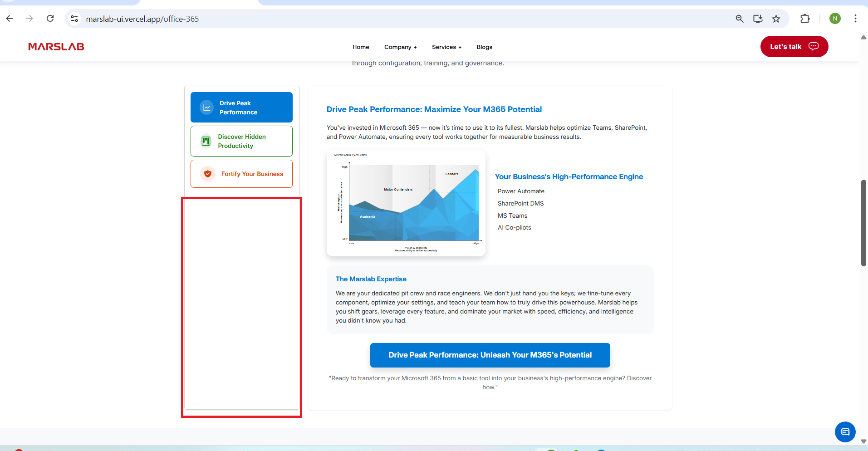Open the Chrome profile avatar N

(834, 19)
